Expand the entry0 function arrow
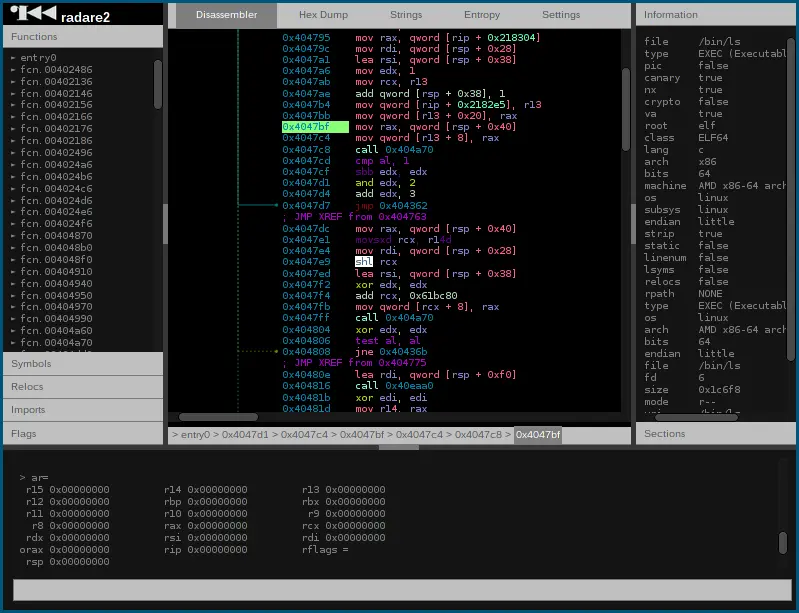The height and width of the screenshot is (613, 799). click(13, 58)
